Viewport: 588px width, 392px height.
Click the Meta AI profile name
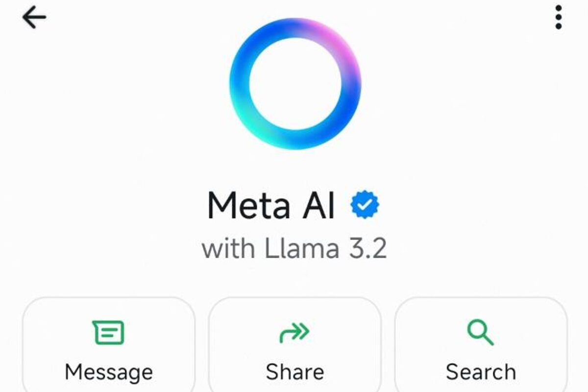271,206
